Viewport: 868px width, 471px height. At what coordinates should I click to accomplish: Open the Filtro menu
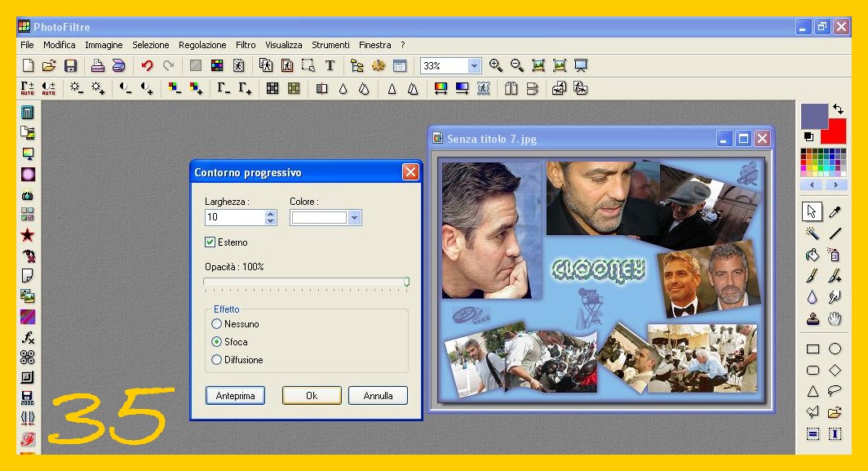(x=246, y=45)
